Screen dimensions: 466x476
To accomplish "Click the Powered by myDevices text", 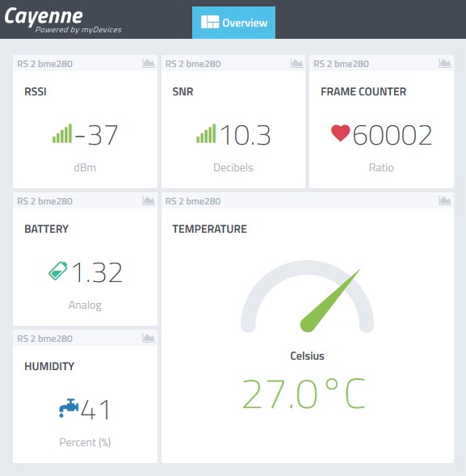I will pyautogui.click(x=78, y=29).
